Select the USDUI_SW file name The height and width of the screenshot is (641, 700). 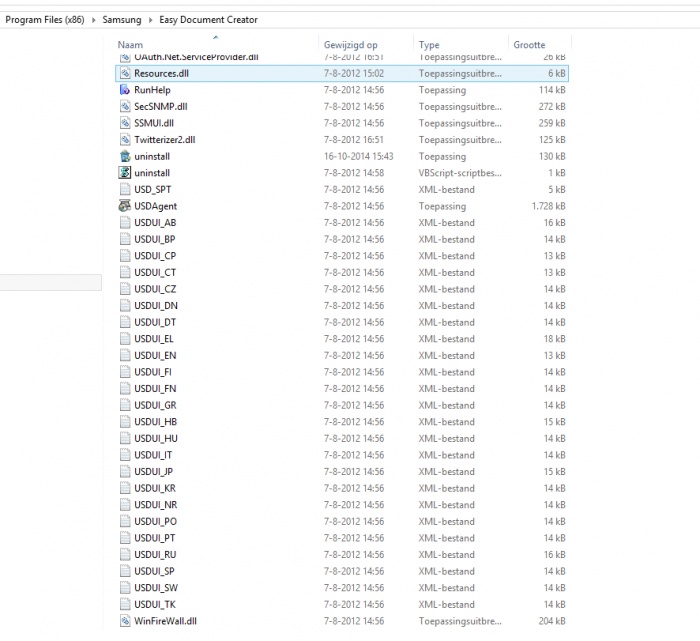156,587
